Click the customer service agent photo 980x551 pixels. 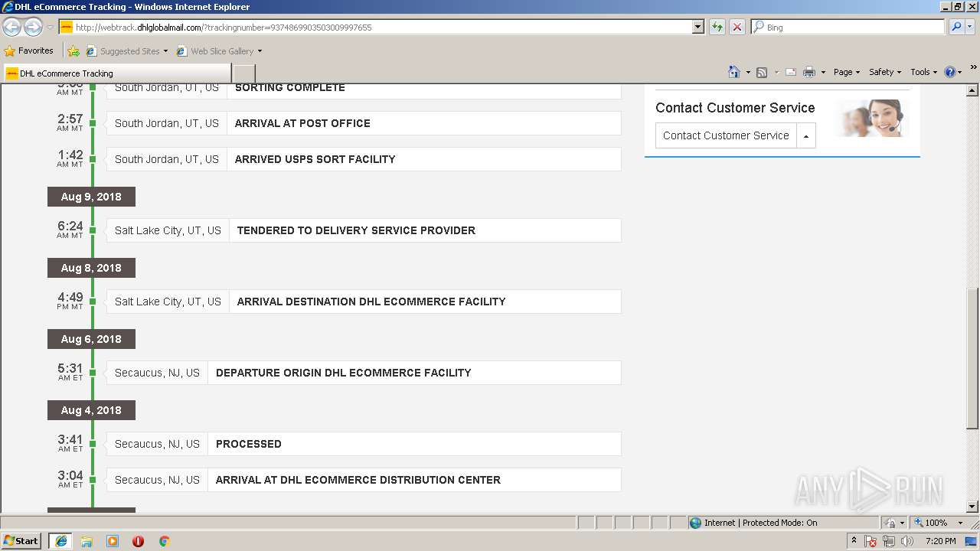point(874,118)
